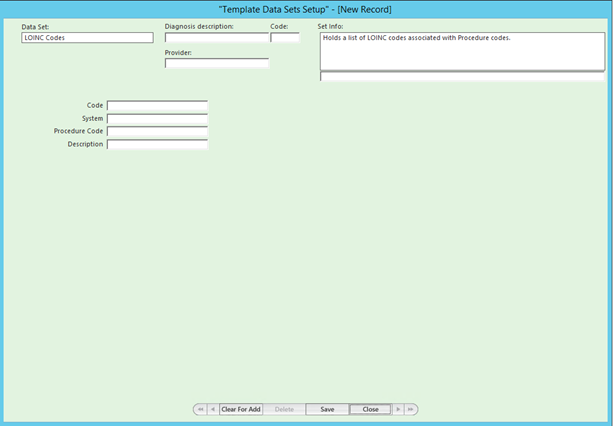The width and height of the screenshot is (613, 427).
Task: Click the 'Description' label text
Action: pos(85,144)
